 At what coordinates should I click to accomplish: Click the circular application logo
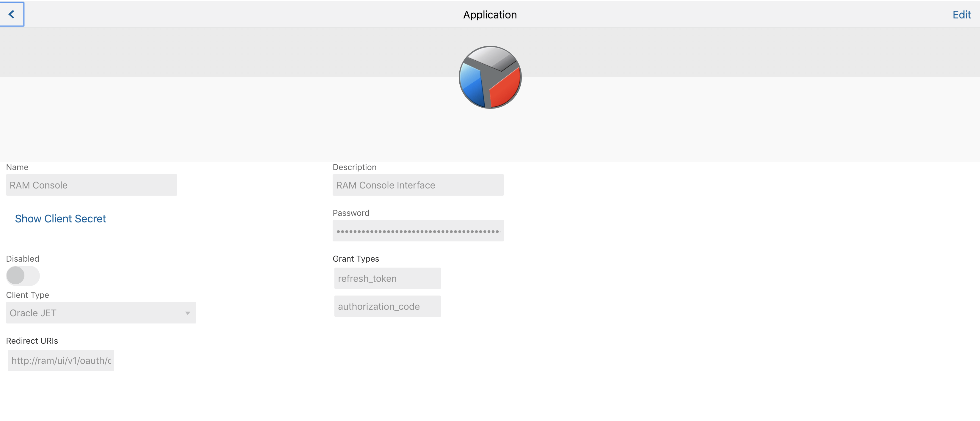pyautogui.click(x=490, y=77)
